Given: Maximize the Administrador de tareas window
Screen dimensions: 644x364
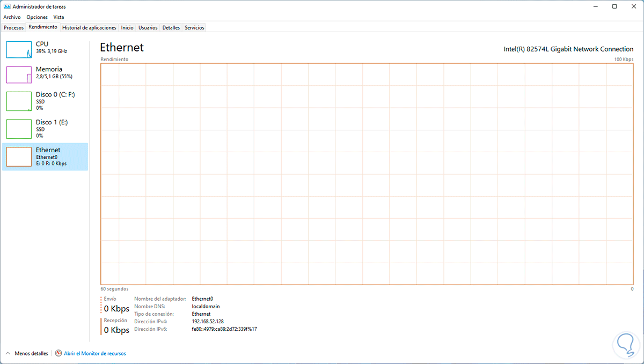Looking at the screenshot, I should pos(614,6).
